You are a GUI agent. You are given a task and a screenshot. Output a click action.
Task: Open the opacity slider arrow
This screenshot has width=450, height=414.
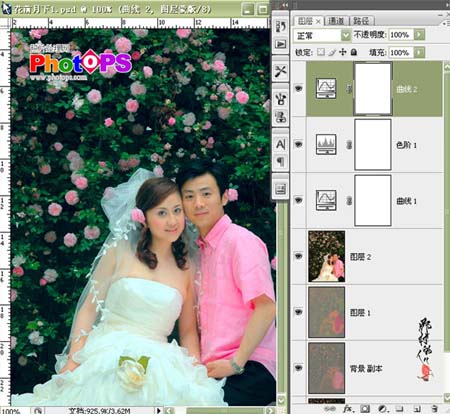click(x=419, y=35)
